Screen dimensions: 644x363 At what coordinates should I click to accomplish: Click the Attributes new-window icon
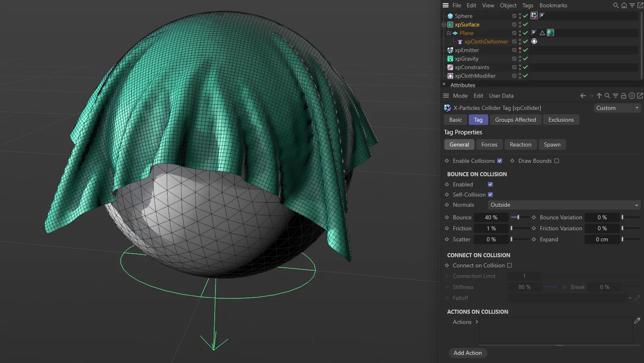click(x=640, y=96)
